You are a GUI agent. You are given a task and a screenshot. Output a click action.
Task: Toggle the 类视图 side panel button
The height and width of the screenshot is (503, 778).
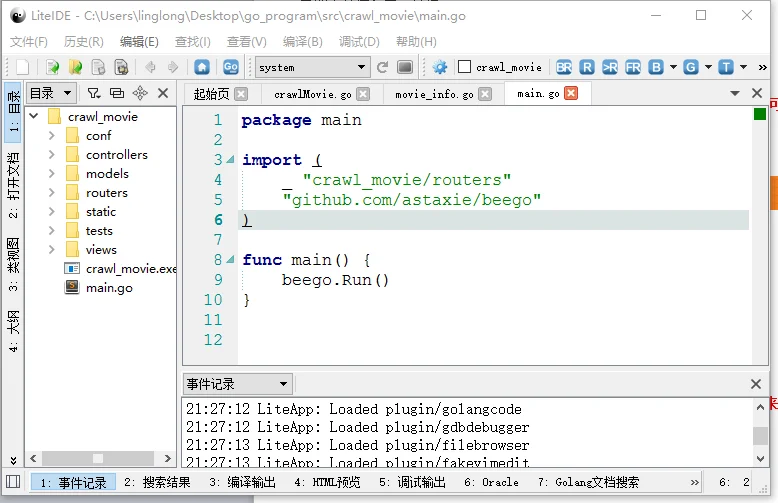pos(13,264)
